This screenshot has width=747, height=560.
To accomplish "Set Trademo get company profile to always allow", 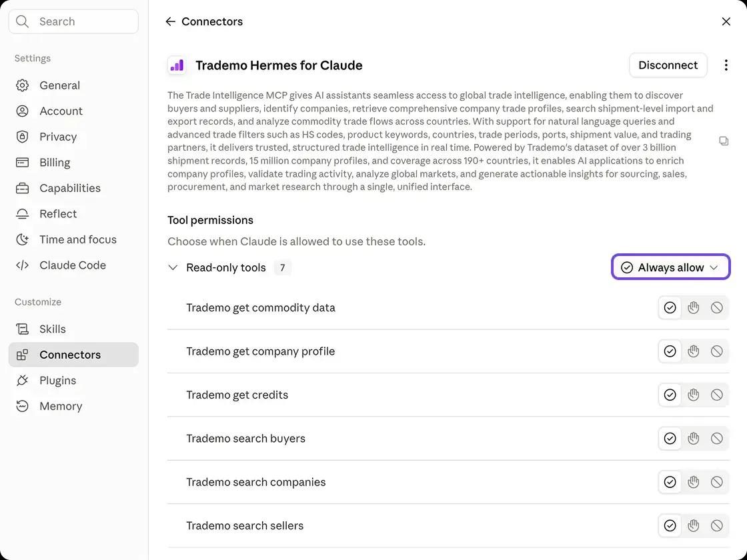I will coord(670,351).
